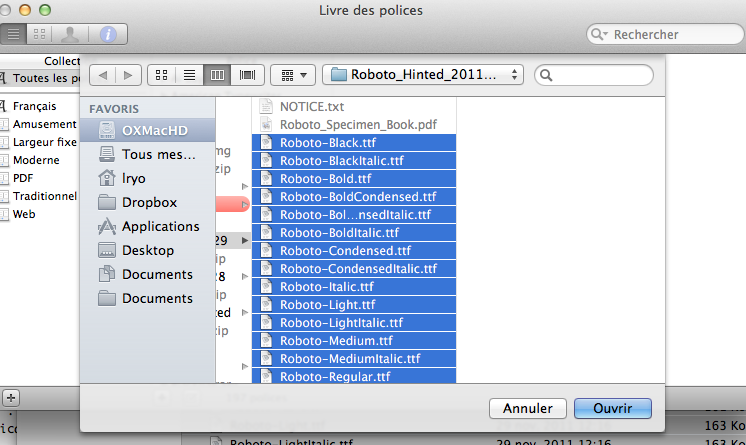This screenshot has width=746, height=445.
Task: Click the info button in Livre des polices
Action: pyautogui.click(x=108, y=34)
